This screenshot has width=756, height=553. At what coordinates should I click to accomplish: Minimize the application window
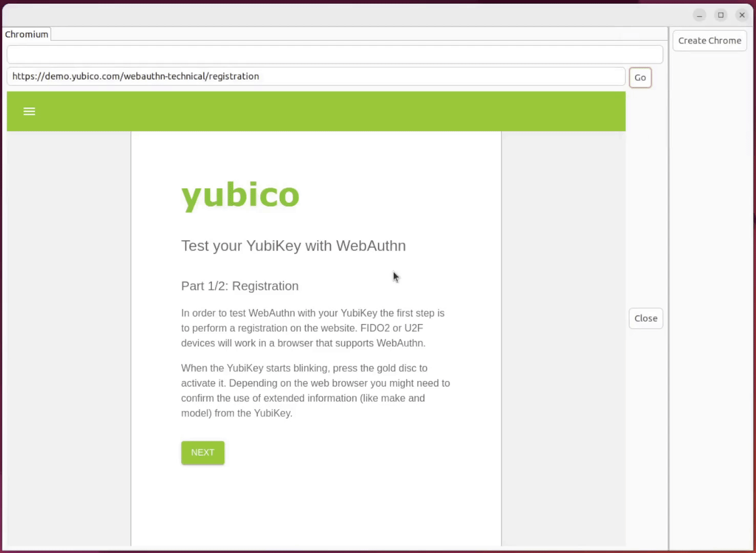point(699,15)
